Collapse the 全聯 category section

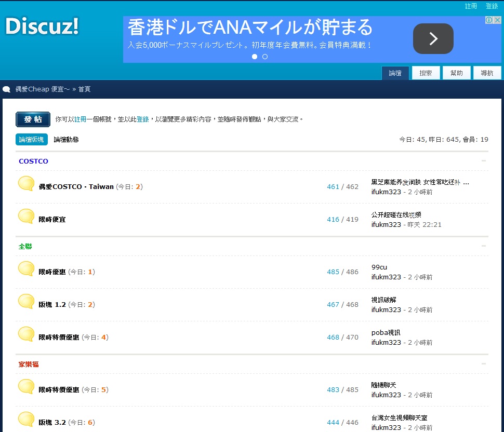[x=484, y=246]
